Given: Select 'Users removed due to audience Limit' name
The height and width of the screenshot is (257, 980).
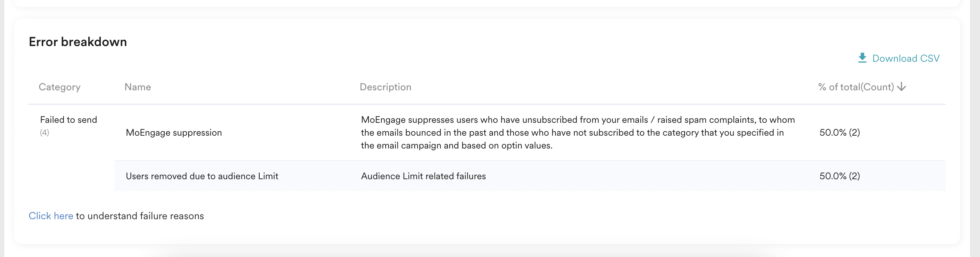Looking at the screenshot, I should click(x=202, y=176).
